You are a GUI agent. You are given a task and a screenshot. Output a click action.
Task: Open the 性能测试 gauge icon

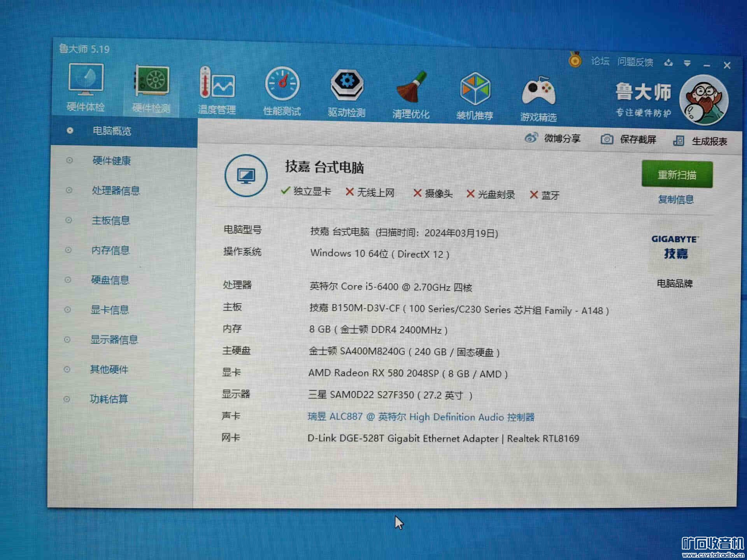(x=282, y=84)
